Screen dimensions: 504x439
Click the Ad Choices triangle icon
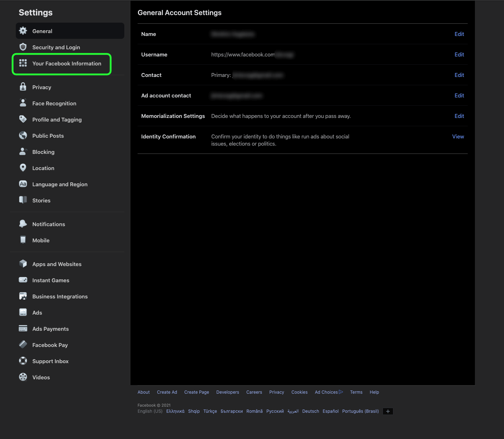[x=341, y=392]
